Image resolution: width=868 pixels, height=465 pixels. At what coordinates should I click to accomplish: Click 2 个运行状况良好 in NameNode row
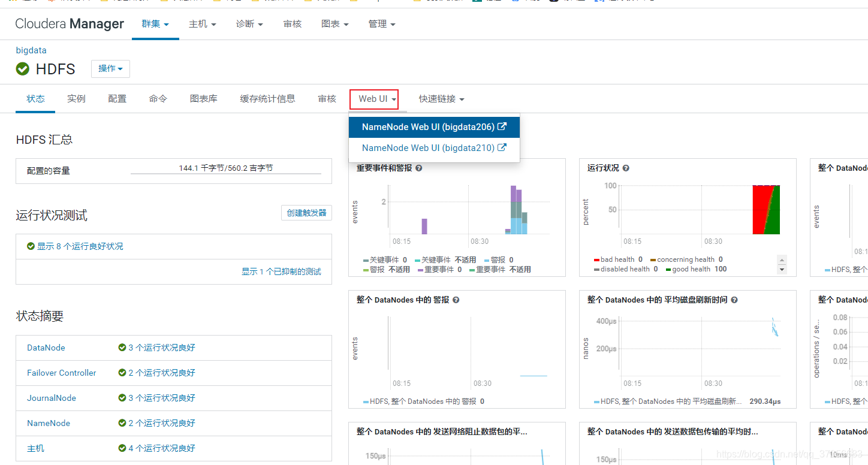(162, 423)
